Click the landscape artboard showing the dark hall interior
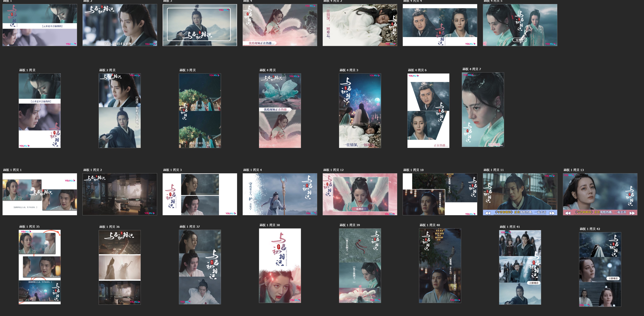This screenshot has width=644, height=316. click(120, 194)
